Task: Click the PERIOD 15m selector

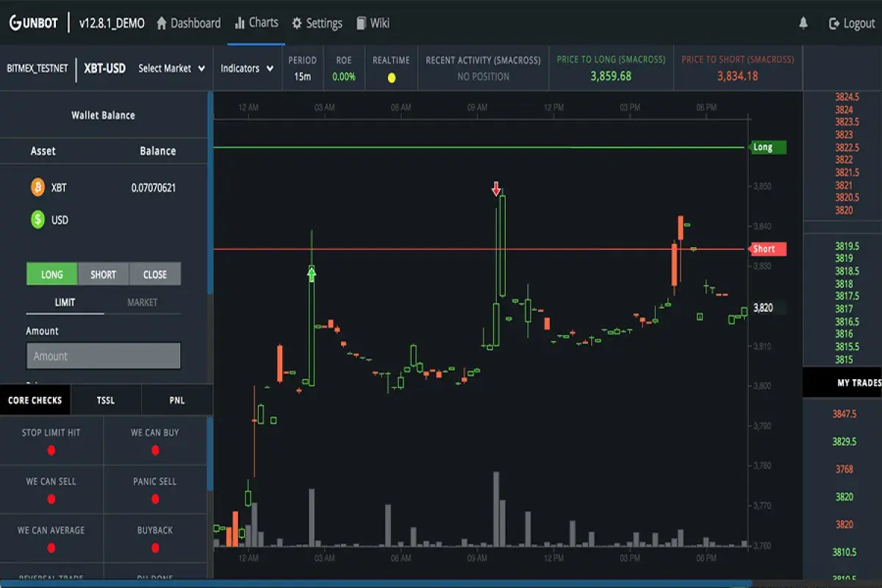Action: click(302, 68)
